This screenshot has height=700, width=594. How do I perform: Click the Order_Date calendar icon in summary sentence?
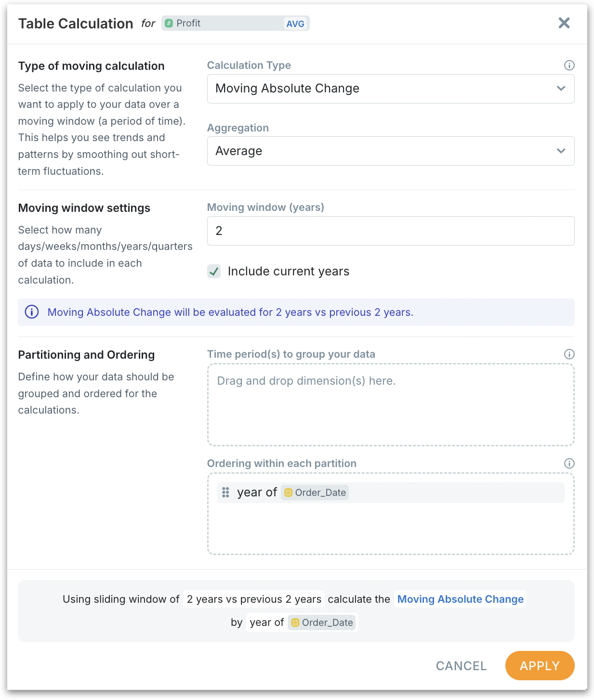(x=295, y=622)
